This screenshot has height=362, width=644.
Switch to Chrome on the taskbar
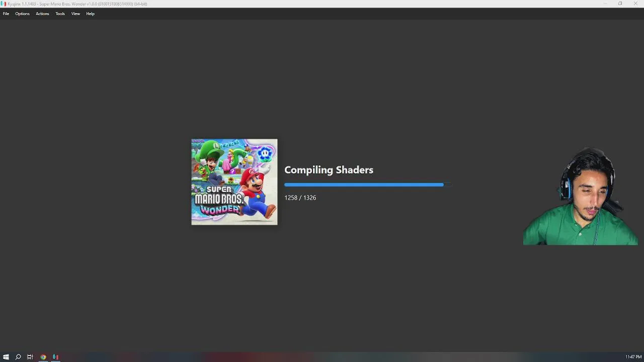(x=43, y=357)
